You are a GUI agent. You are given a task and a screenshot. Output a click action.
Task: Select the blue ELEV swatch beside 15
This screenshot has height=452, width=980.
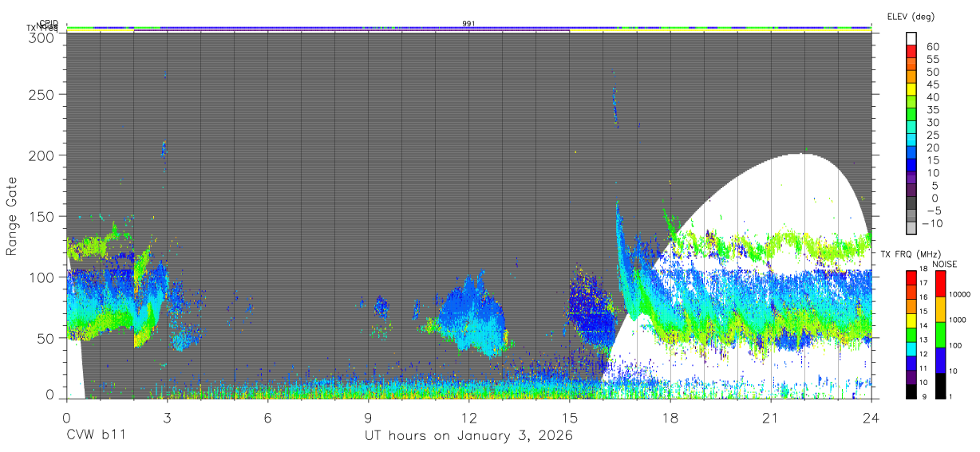click(x=911, y=166)
